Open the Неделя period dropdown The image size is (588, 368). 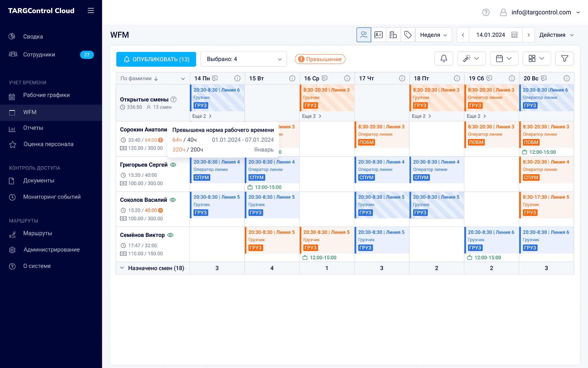[x=433, y=35]
